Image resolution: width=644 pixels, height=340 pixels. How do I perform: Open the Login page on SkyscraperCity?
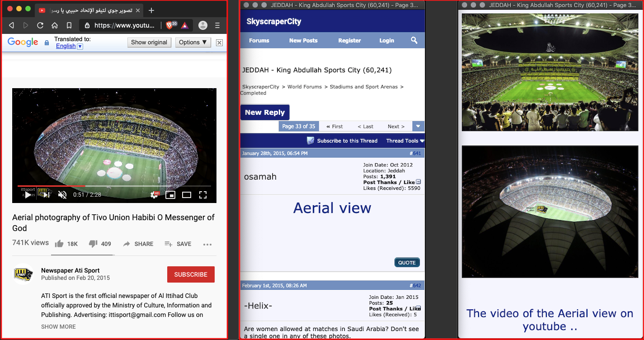(386, 40)
